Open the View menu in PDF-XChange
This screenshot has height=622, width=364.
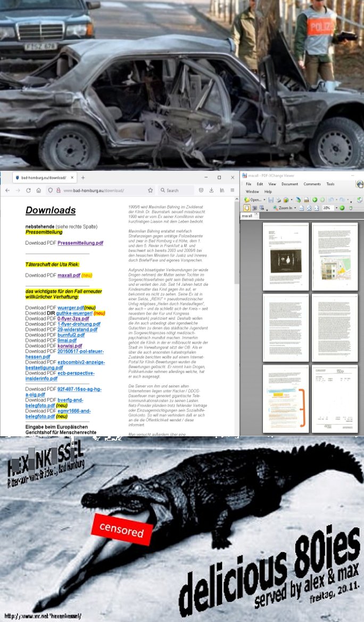272,184
